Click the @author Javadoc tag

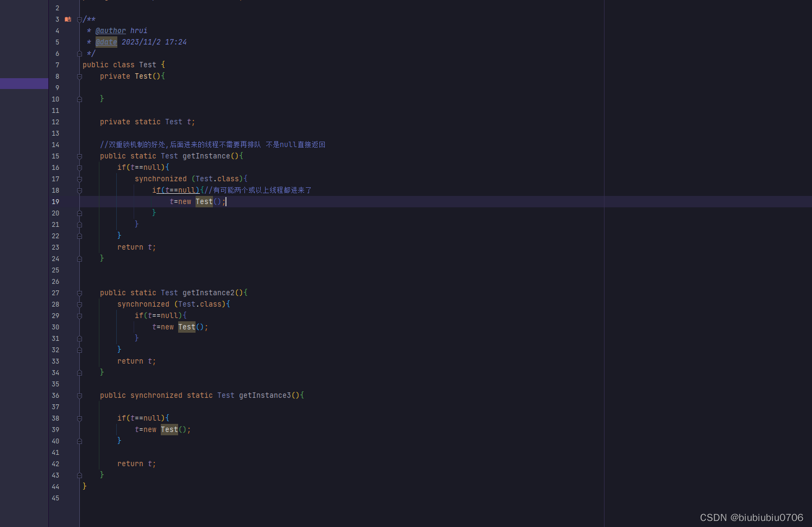click(x=111, y=31)
